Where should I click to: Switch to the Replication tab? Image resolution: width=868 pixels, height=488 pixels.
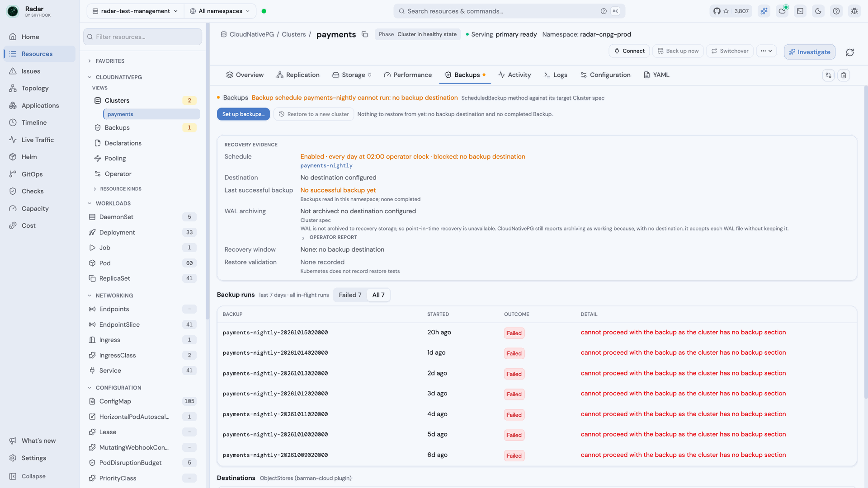[x=298, y=75]
